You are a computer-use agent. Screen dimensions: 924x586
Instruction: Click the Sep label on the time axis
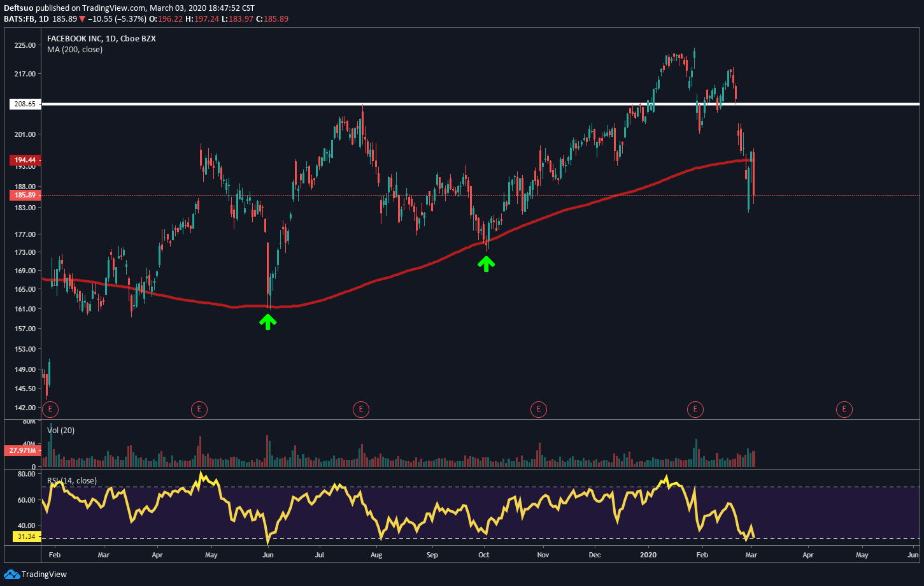432,555
